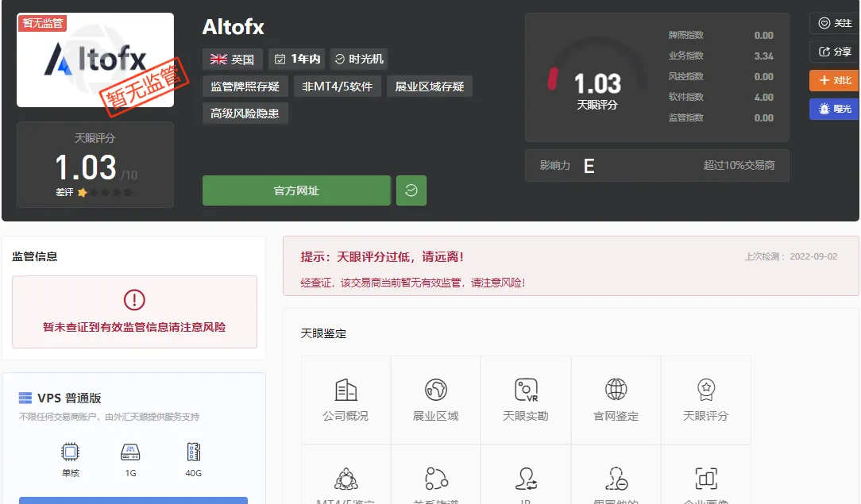Click the 差评 star rating
Viewport: 861px width, 504px height.
(x=95, y=193)
